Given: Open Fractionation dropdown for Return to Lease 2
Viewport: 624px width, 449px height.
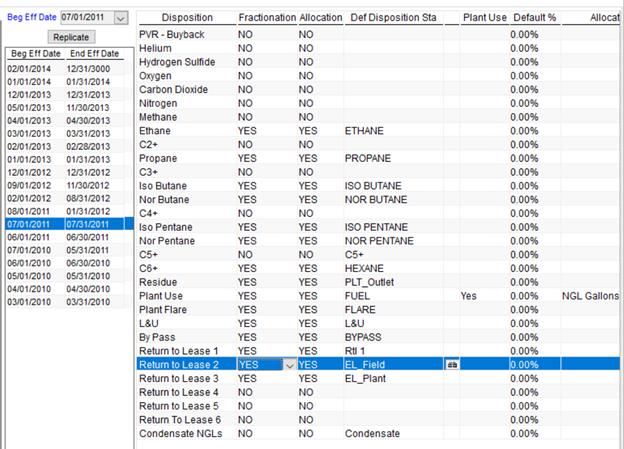Looking at the screenshot, I should [290, 366].
